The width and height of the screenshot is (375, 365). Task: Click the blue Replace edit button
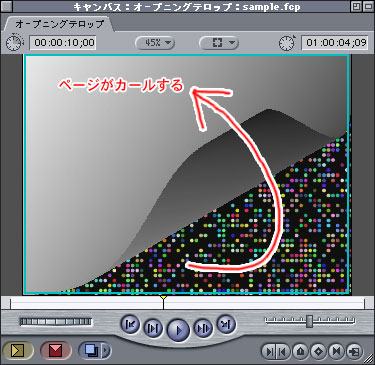tap(91, 350)
